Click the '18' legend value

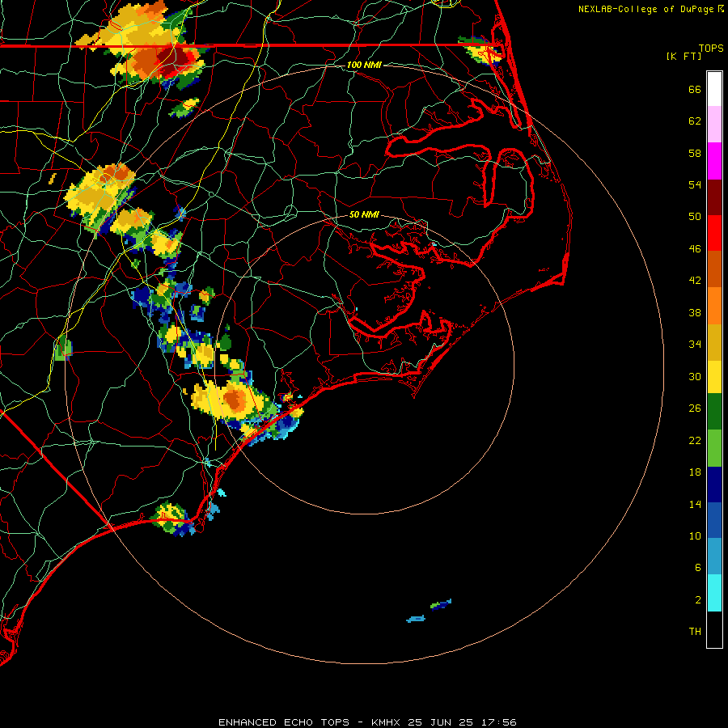click(x=695, y=472)
